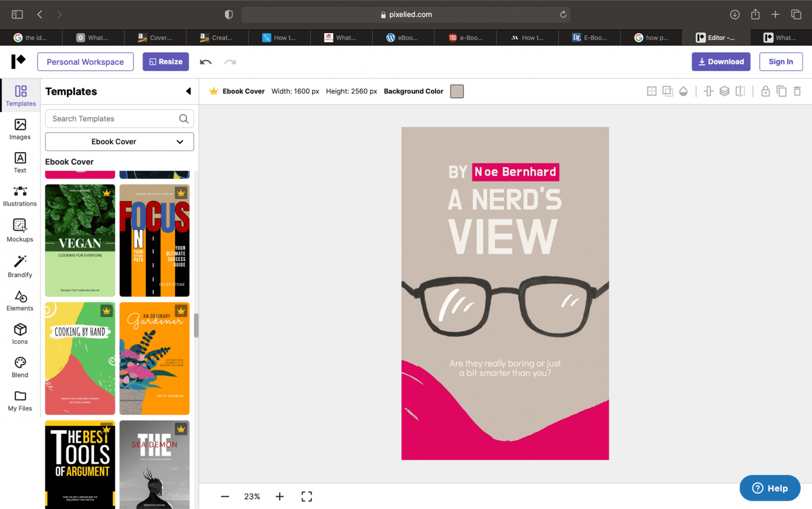The image size is (812, 509).
Task: Open the Ebook Cover template category dropdown
Action: (119, 142)
